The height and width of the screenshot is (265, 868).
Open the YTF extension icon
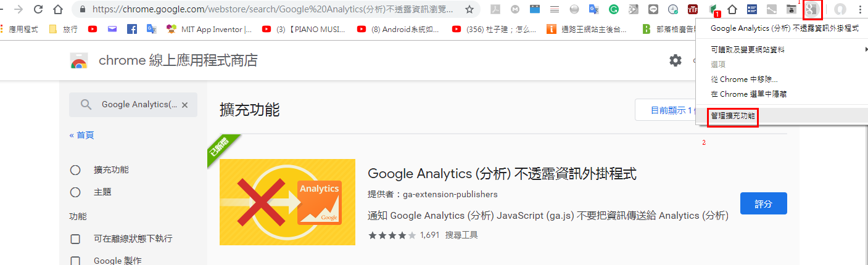coord(693,9)
